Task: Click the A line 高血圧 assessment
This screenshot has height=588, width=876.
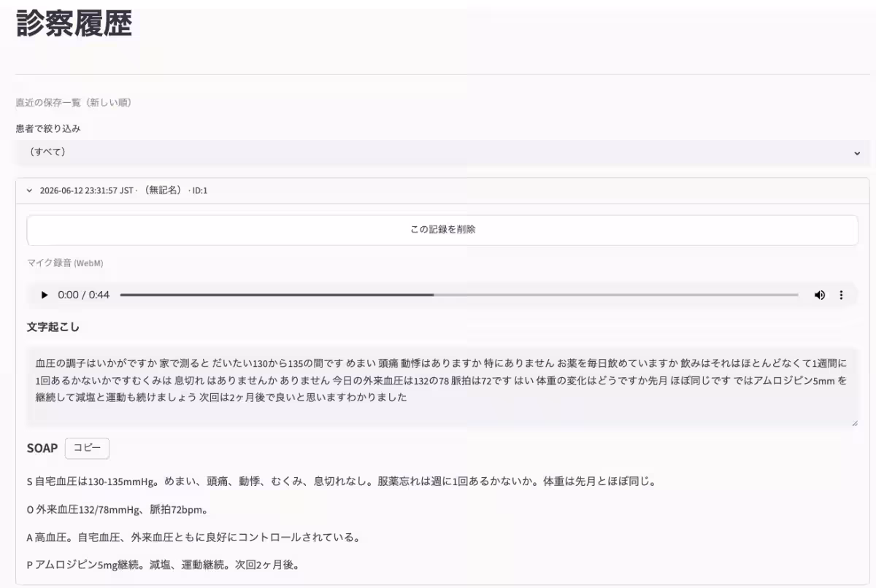Action: (x=193, y=537)
